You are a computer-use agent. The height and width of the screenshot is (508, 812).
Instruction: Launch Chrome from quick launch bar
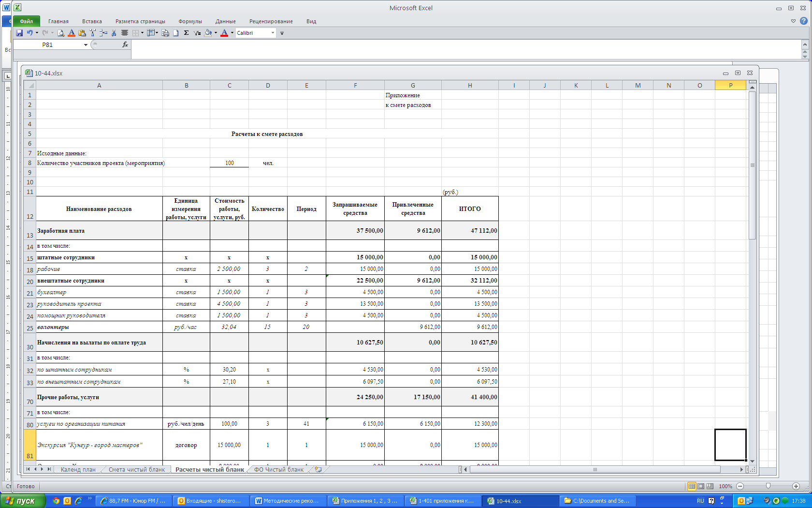[56, 501]
